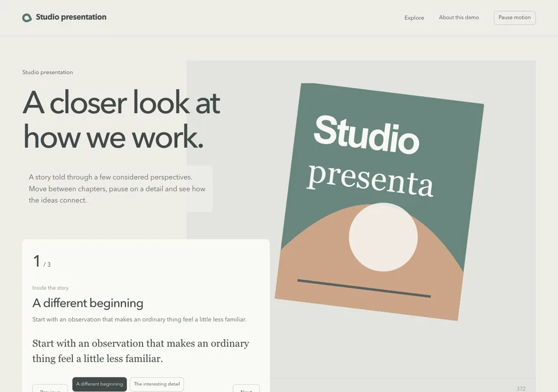The width and height of the screenshot is (558, 392).
Task: Click the heading 'A closer look at how we work.'
Action: click(x=121, y=120)
